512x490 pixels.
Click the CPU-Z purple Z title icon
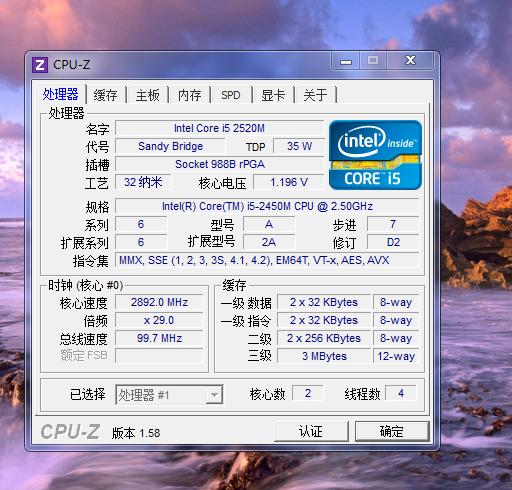coord(40,65)
